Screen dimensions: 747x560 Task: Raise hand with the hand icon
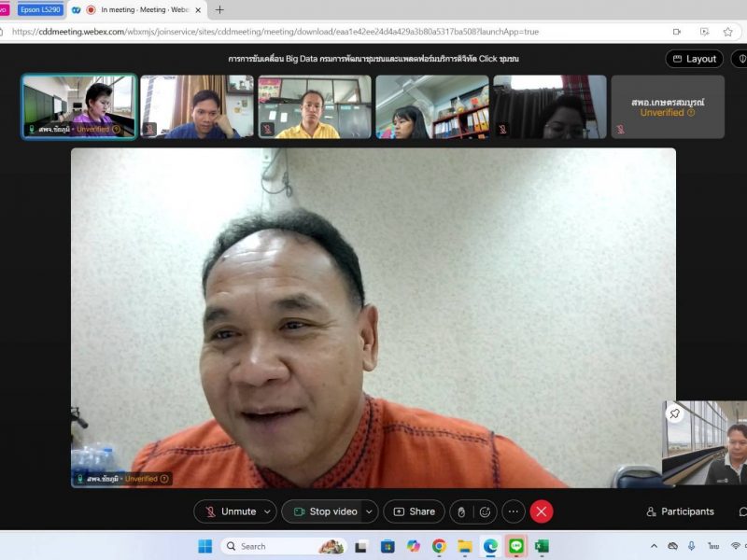pos(460,511)
